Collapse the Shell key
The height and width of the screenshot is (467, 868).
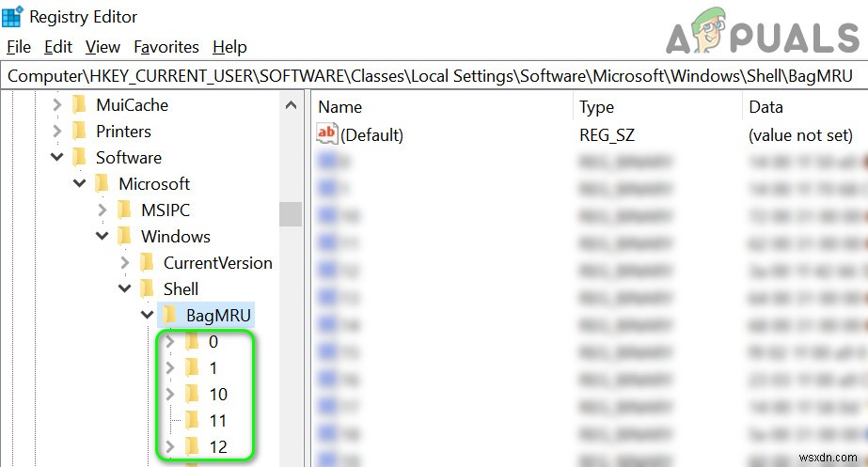[x=124, y=288]
